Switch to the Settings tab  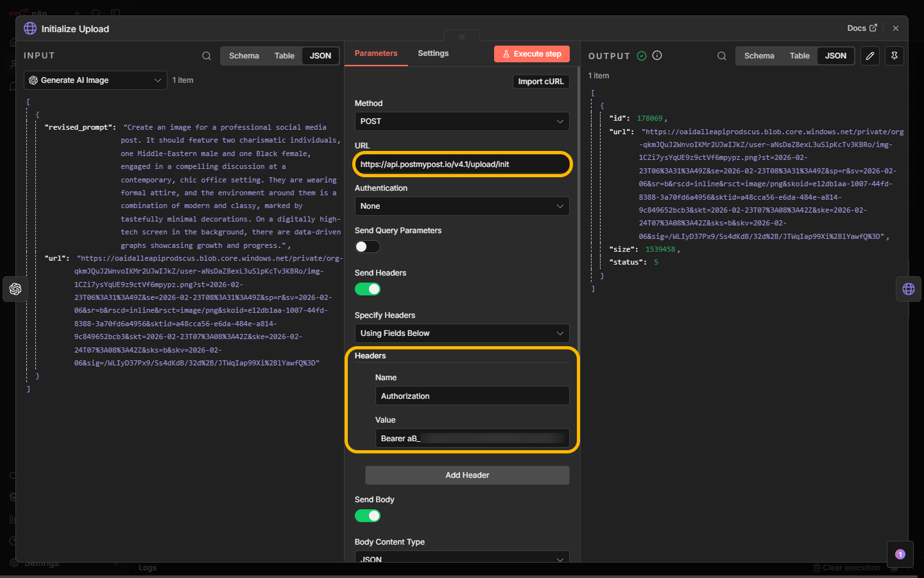point(433,53)
